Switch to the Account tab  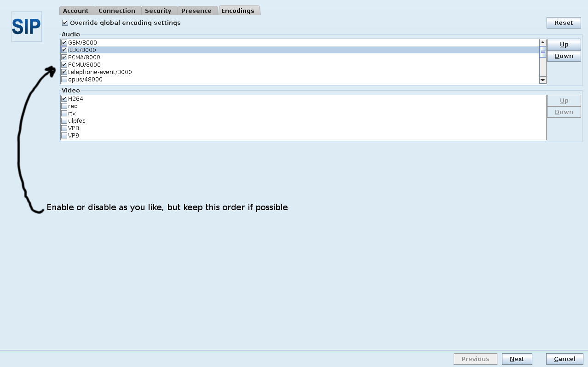click(76, 11)
